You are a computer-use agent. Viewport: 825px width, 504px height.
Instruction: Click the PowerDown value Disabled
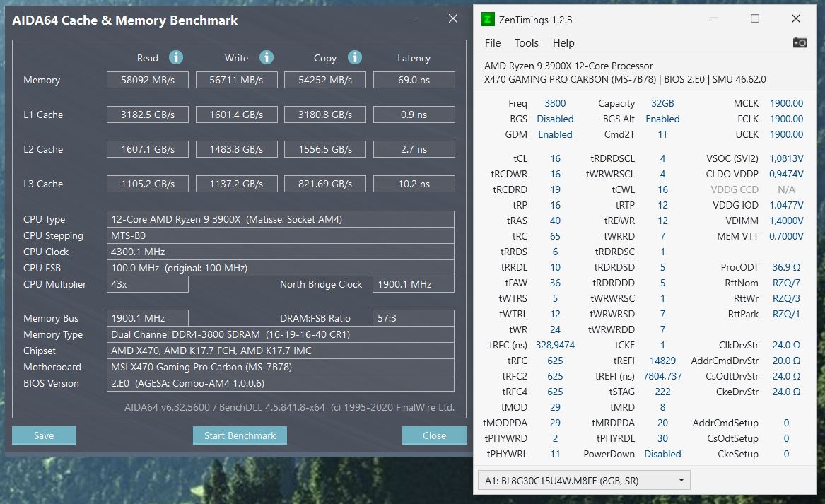(x=662, y=454)
